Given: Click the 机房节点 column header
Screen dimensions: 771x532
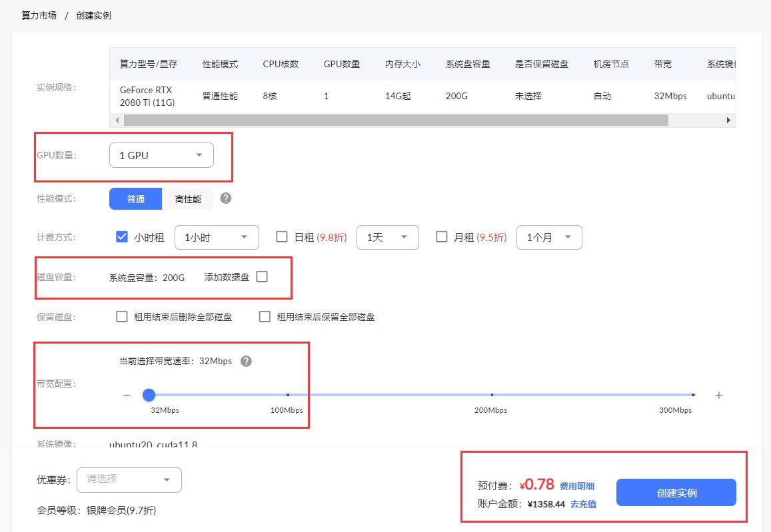Looking at the screenshot, I should pos(611,65).
